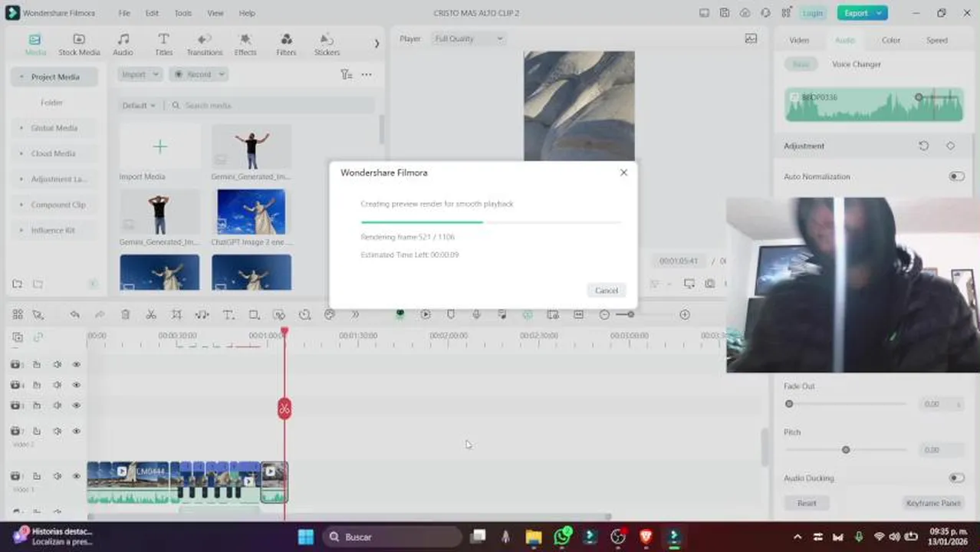Hide the Video 2 track with eye icon
The height and width of the screenshot is (552, 980).
(76, 431)
